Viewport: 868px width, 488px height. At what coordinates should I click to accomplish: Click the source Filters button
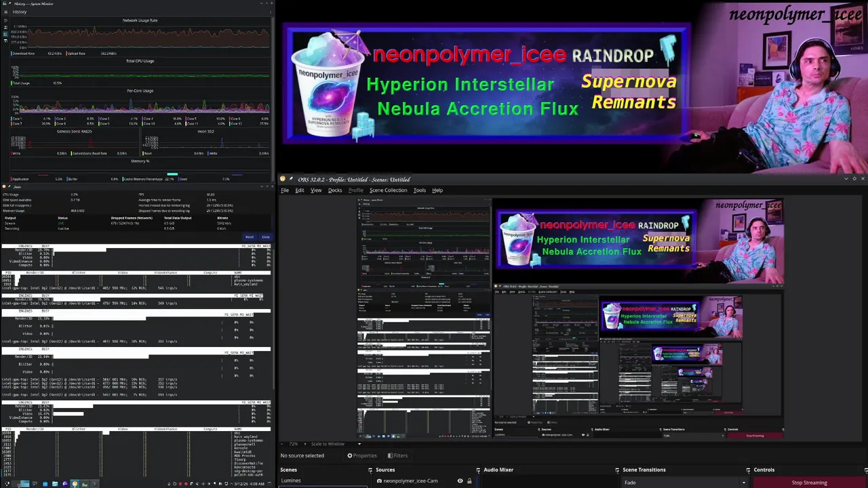click(397, 455)
